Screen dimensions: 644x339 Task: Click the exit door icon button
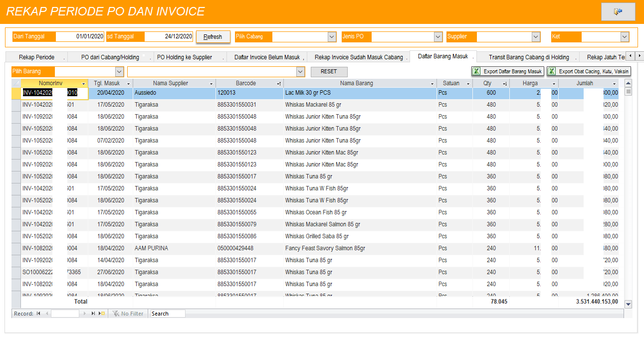pyautogui.click(x=618, y=11)
